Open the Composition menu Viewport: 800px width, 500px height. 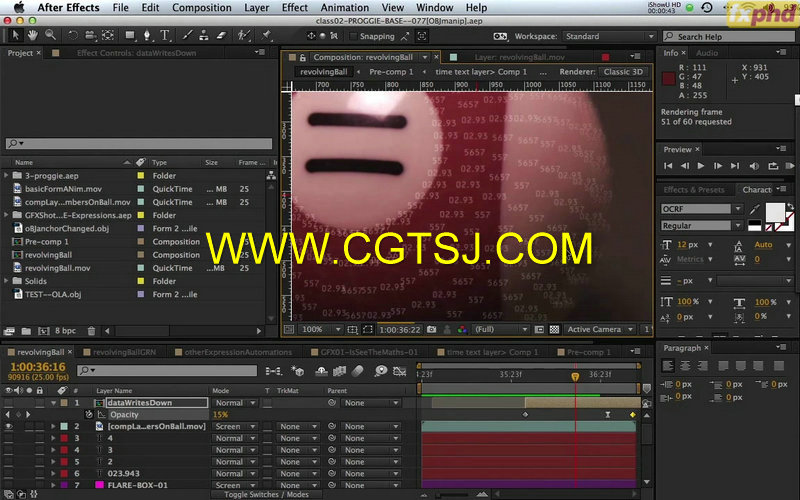tap(202, 8)
